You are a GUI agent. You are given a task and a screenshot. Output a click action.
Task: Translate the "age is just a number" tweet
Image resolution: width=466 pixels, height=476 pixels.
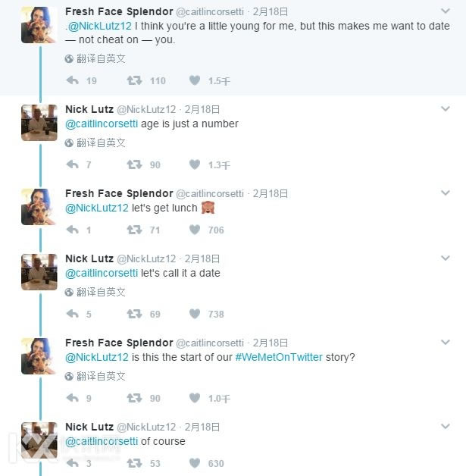(x=95, y=142)
